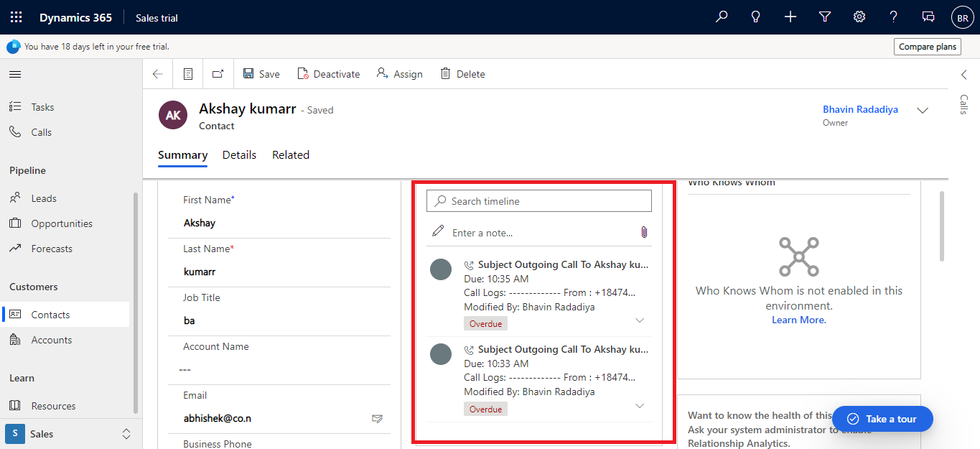Assign the contact record
980x449 pixels.
(x=400, y=74)
